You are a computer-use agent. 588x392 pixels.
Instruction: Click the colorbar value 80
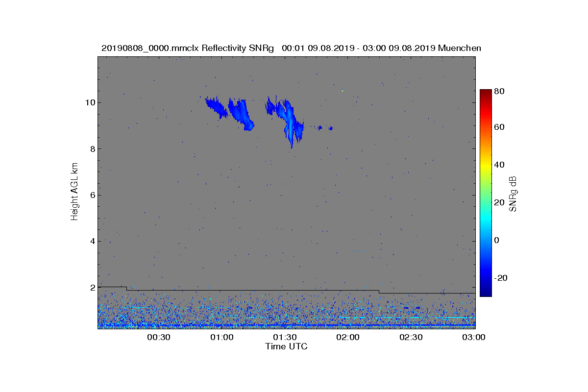point(500,91)
